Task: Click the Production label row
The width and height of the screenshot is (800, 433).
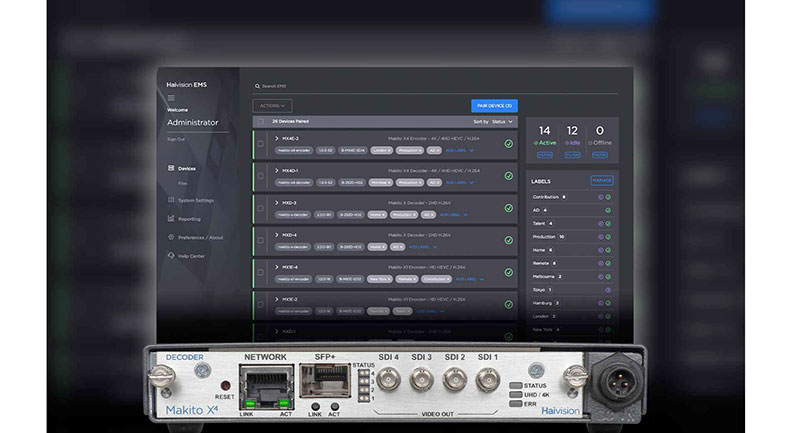Action: tap(572, 237)
